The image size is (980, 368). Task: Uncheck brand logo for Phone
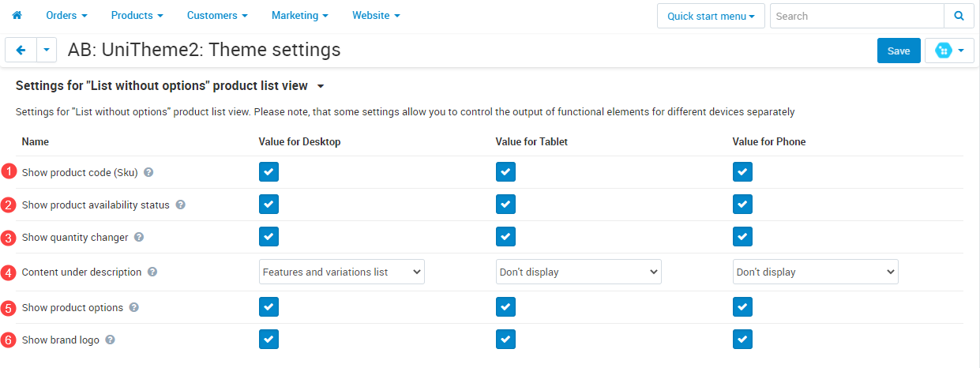(742, 340)
